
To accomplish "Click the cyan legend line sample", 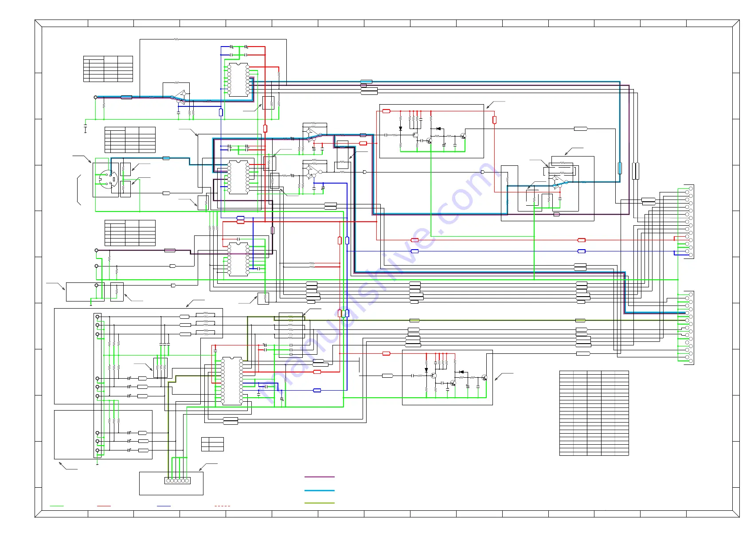I will pyautogui.click(x=319, y=490).
